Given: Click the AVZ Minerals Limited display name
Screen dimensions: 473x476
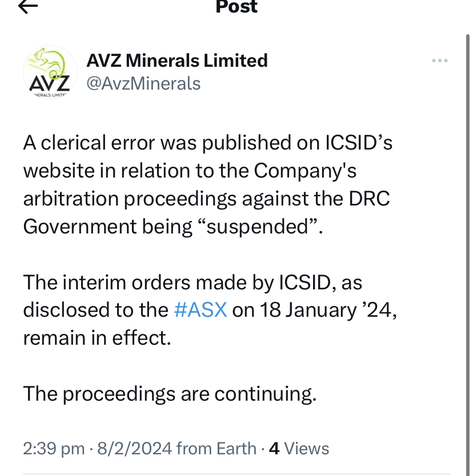Looking at the screenshot, I should [177, 60].
